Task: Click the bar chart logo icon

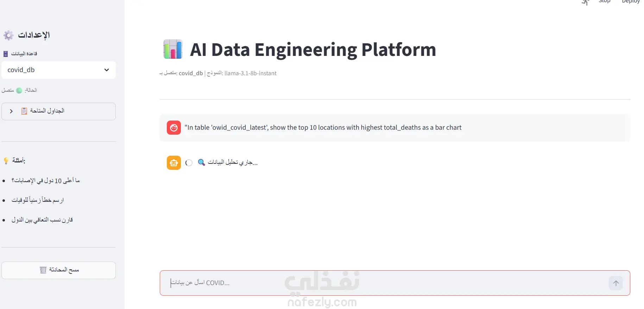Action: (173, 49)
